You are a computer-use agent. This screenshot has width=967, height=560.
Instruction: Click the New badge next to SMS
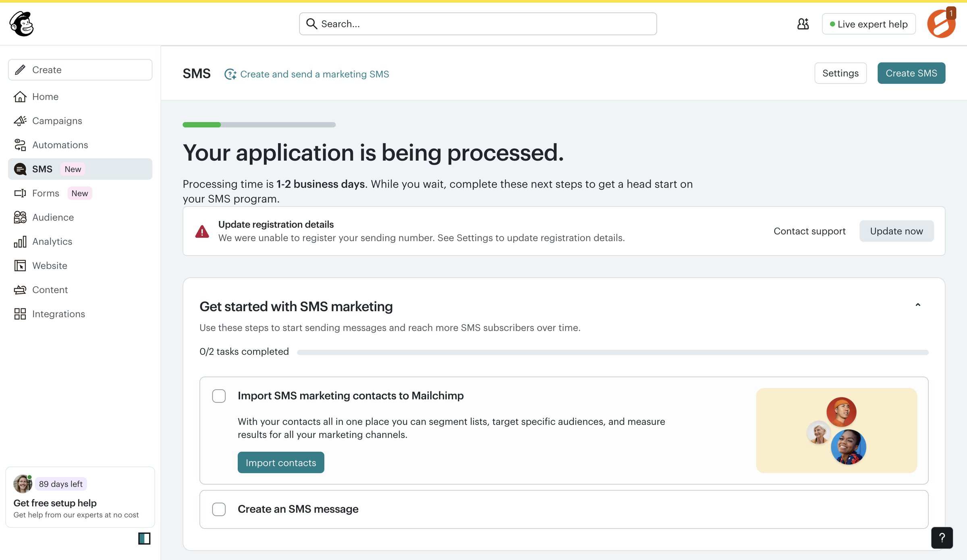click(x=73, y=169)
